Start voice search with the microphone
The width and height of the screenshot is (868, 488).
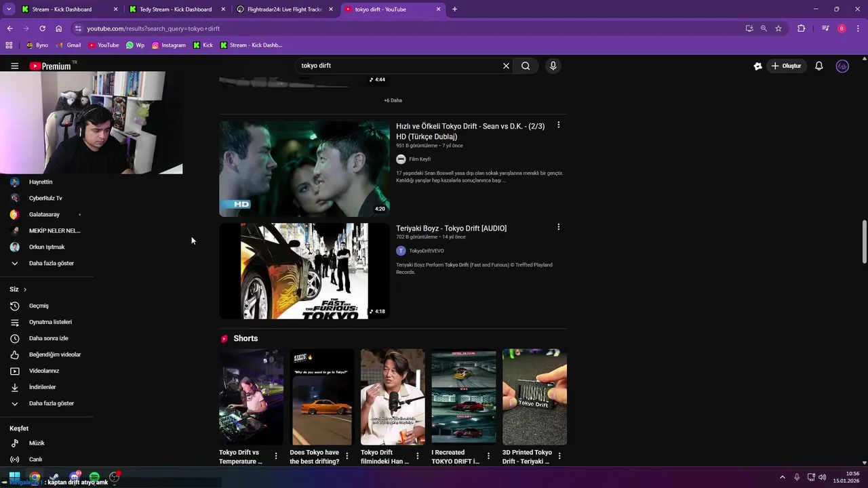553,66
